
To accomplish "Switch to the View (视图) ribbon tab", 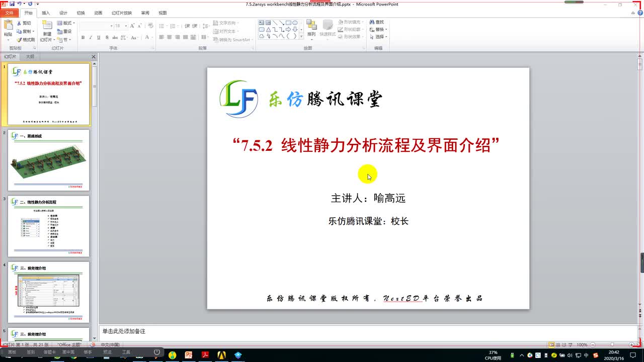I will (x=163, y=13).
